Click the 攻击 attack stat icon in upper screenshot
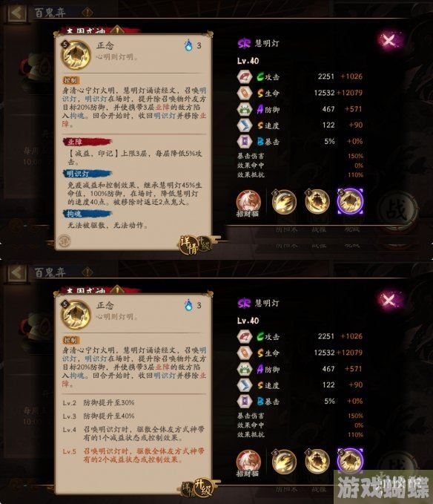Image resolution: width=433 pixels, height=504 pixels. 245,76
